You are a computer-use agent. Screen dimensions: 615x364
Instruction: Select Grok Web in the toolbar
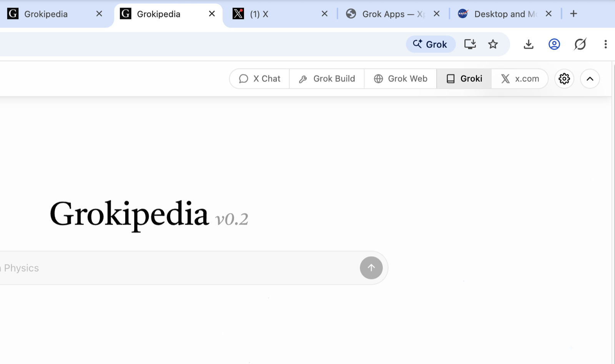tap(401, 79)
